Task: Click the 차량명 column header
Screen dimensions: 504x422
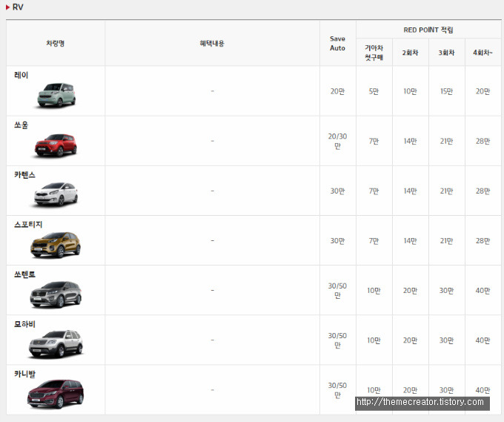Action: point(56,43)
